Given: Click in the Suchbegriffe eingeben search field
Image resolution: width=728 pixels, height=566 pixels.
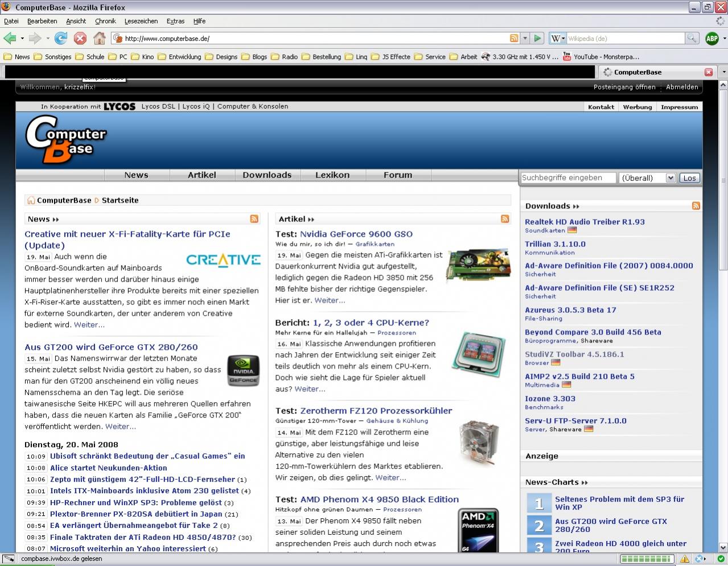Looking at the screenshot, I should [568, 178].
